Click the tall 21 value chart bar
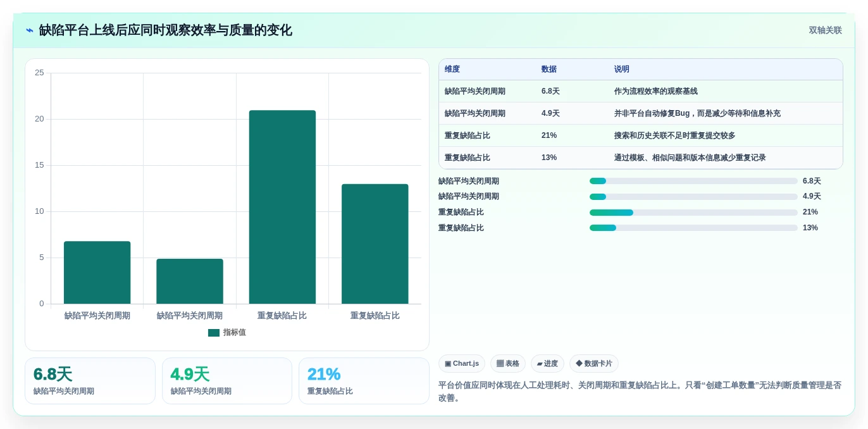Screen dimensions: 868x429 coord(282,207)
